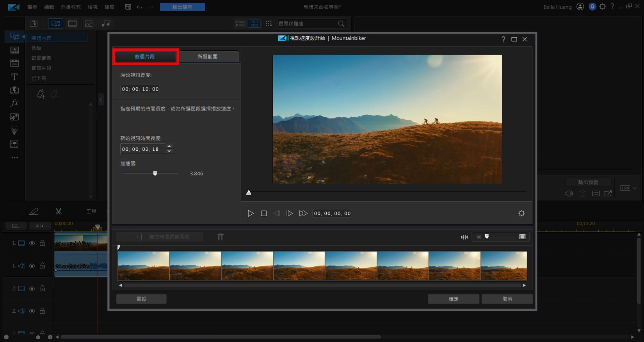
Task: Select the 整個片段 tab
Action: coord(145,57)
